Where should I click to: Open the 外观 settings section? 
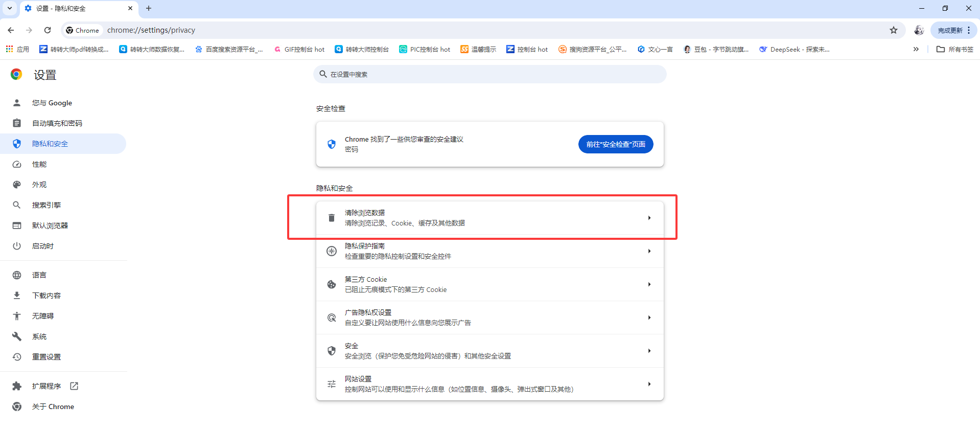click(x=39, y=185)
